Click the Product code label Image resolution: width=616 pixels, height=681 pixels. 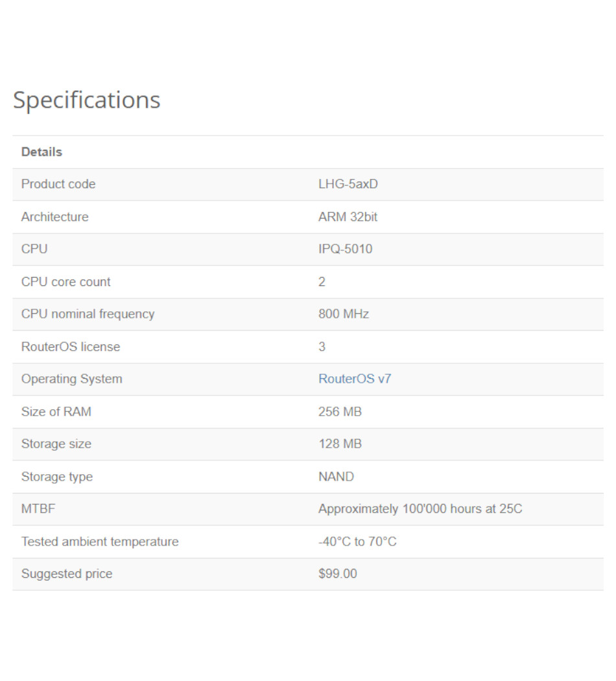[x=58, y=184]
